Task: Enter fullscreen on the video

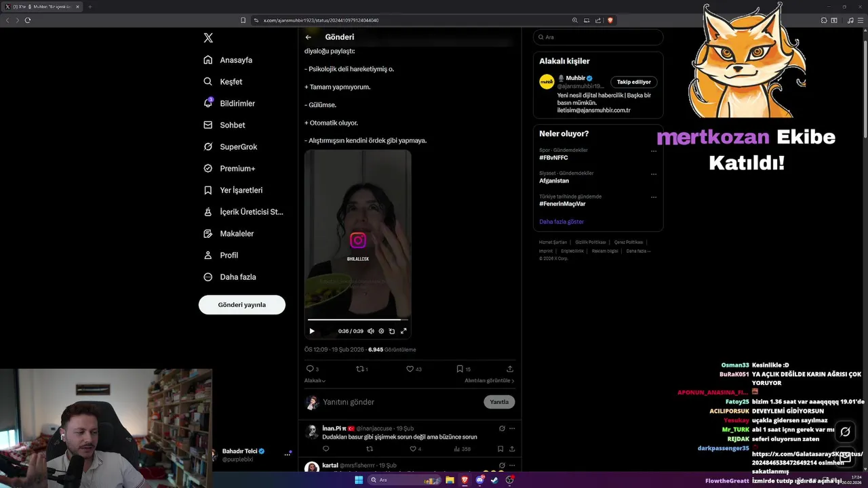Action: pos(403,331)
